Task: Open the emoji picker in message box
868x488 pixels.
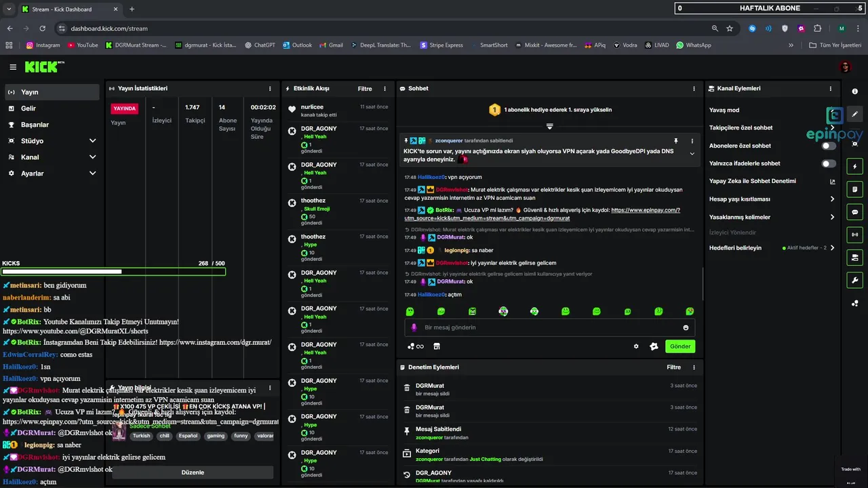Action: point(686,327)
